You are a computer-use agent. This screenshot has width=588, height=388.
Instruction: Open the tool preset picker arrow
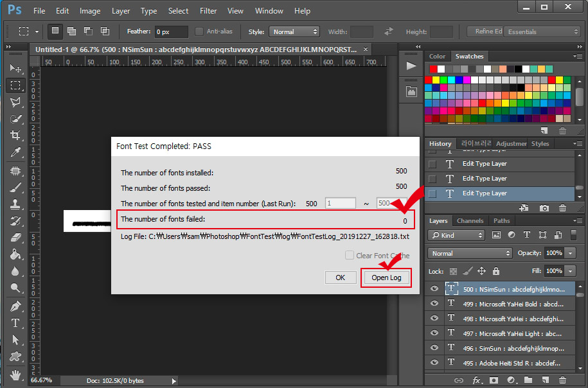[37, 31]
